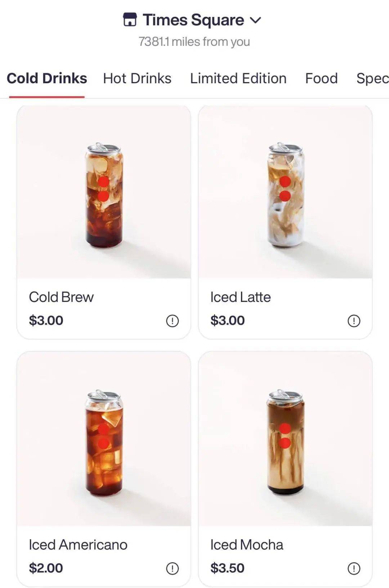Tap the Iced Mocha can image

tap(285, 442)
